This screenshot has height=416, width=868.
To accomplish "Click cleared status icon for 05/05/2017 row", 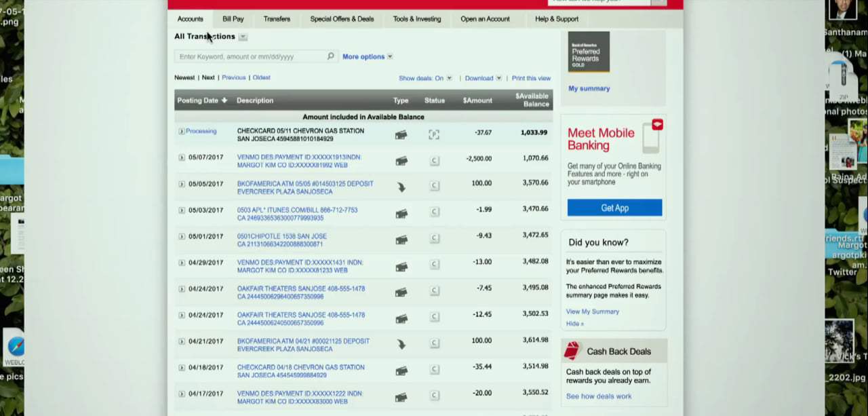I will point(435,186).
